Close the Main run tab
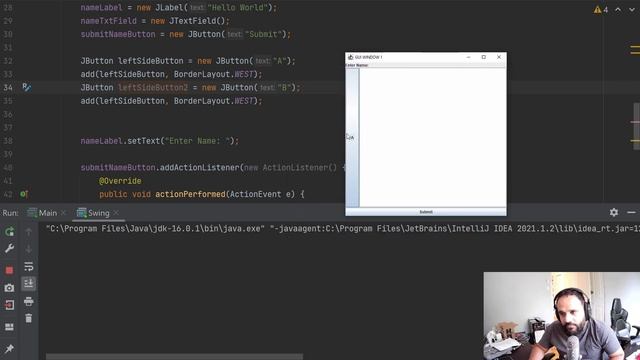The height and width of the screenshot is (360, 640). point(63,213)
